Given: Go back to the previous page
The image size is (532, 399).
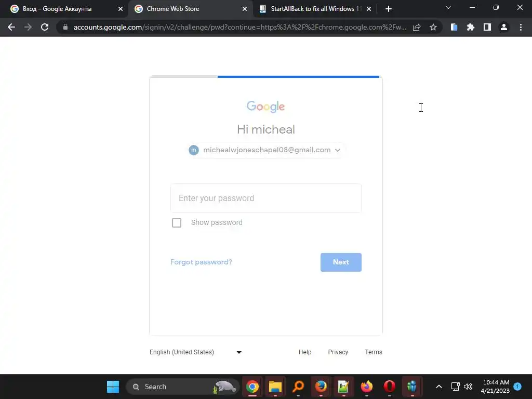Looking at the screenshot, I should pyautogui.click(x=11, y=27).
